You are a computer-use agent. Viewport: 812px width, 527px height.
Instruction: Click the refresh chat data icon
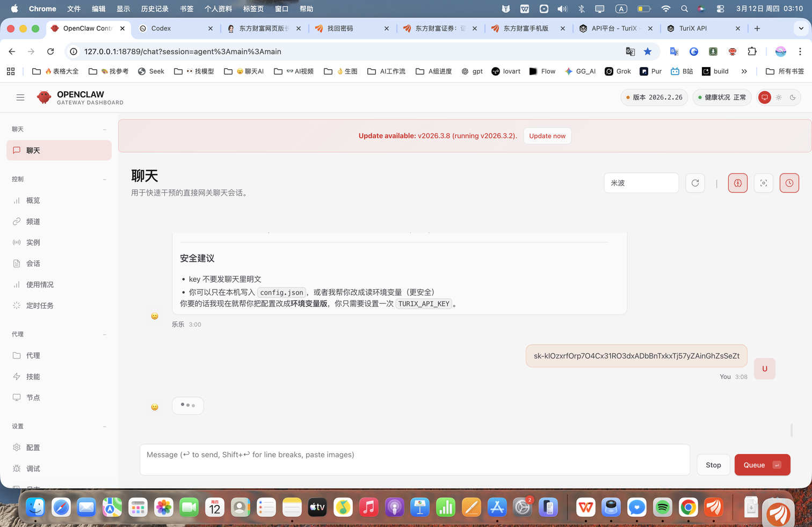(695, 183)
